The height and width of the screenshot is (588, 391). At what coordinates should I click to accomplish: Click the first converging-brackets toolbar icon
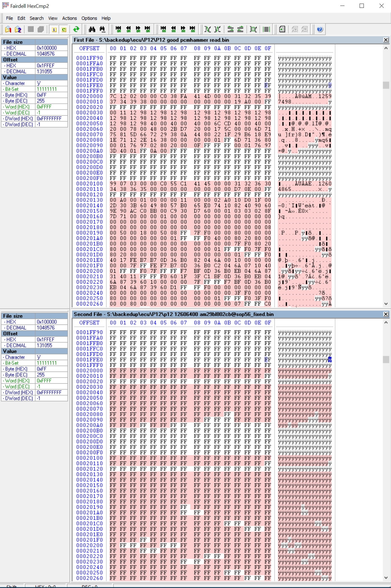click(208, 29)
